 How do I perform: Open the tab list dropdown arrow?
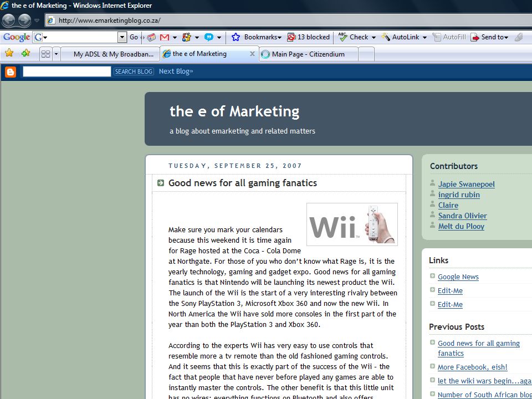pyautogui.click(x=57, y=54)
